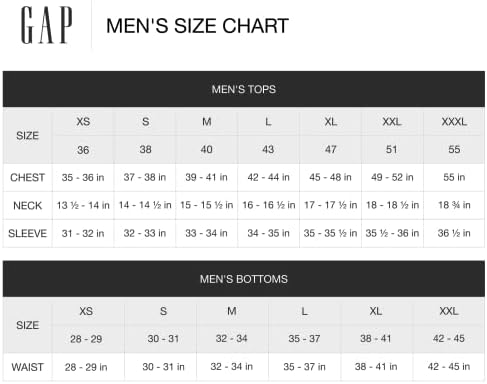Select the MEN'S BOTTOMS header bar

click(244, 279)
